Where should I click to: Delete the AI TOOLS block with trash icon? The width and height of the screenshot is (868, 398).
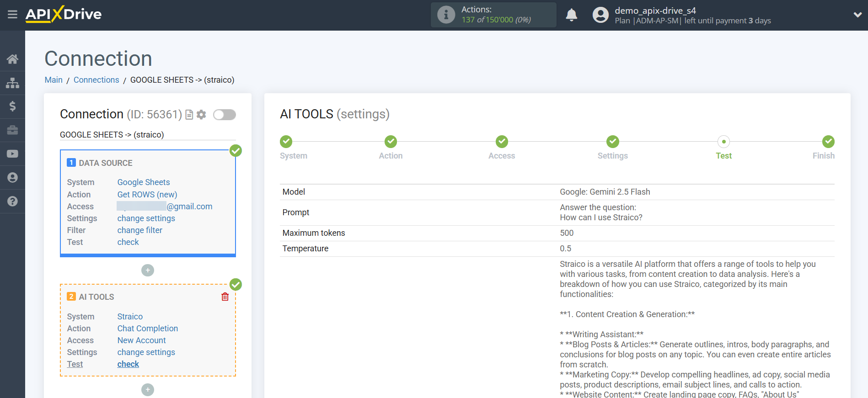pyautogui.click(x=225, y=297)
